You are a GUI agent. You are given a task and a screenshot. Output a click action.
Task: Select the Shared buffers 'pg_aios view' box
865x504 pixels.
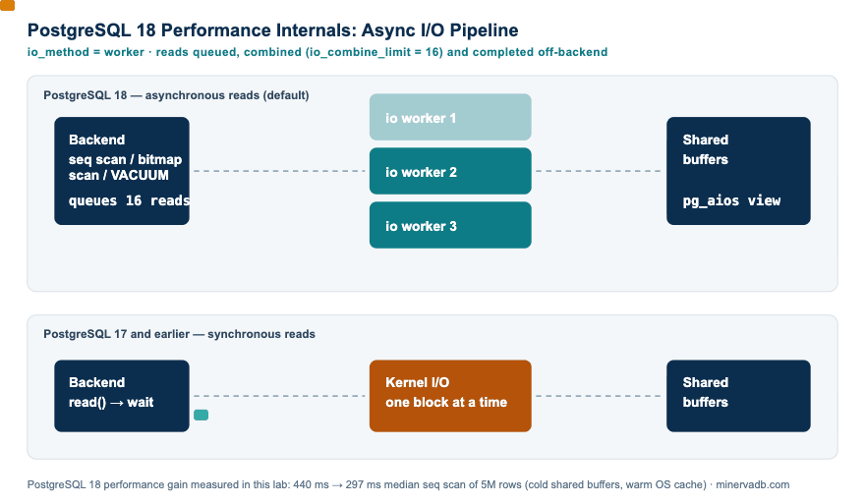point(738,171)
